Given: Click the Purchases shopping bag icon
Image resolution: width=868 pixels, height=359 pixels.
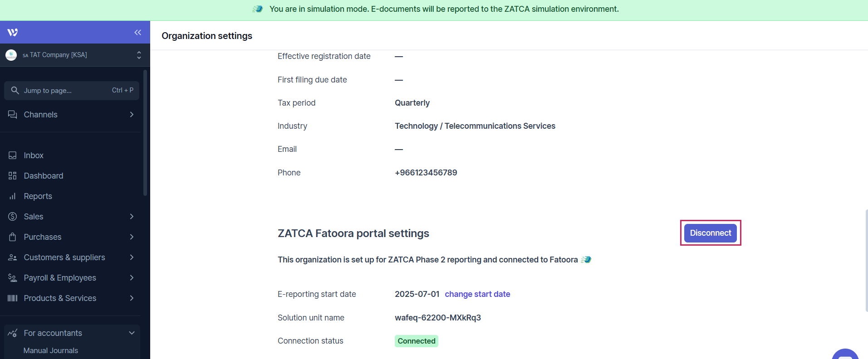Looking at the screenshot, I should click(13, 237).
